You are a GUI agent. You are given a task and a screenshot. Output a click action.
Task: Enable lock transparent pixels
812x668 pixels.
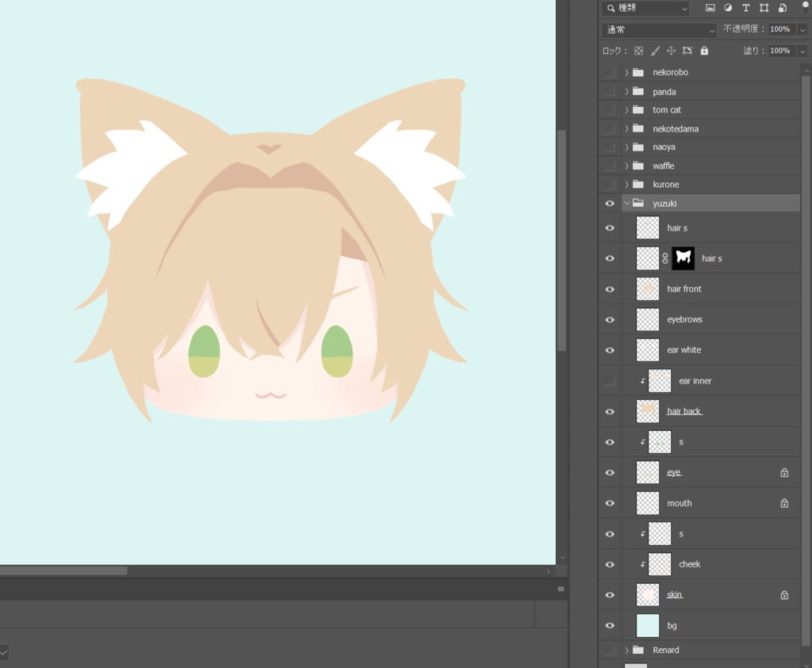638,50
